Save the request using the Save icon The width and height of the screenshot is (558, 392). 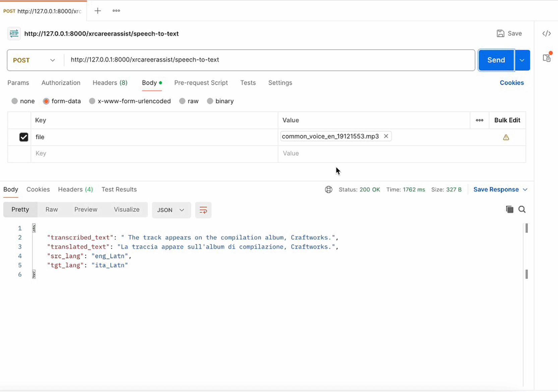(509, 33)
